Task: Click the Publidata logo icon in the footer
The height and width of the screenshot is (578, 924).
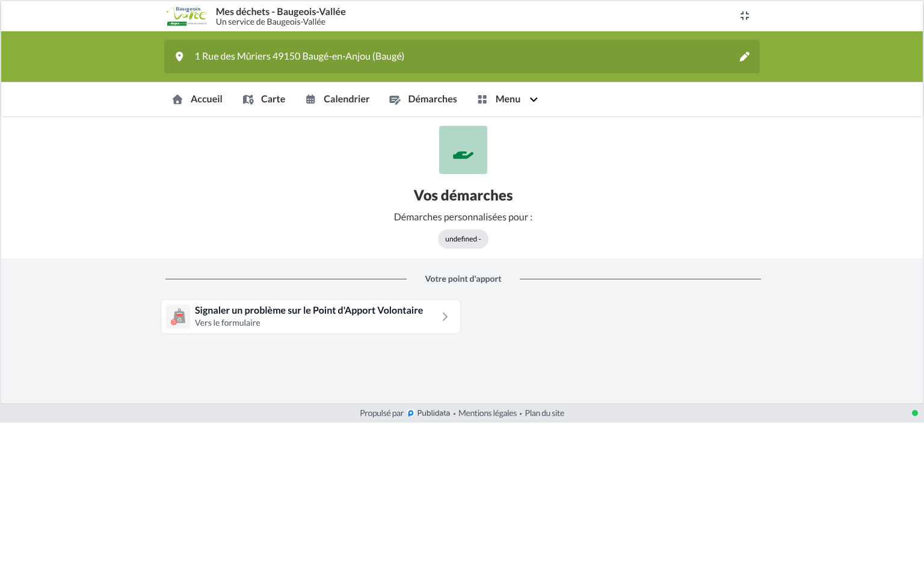Action: 411,414
